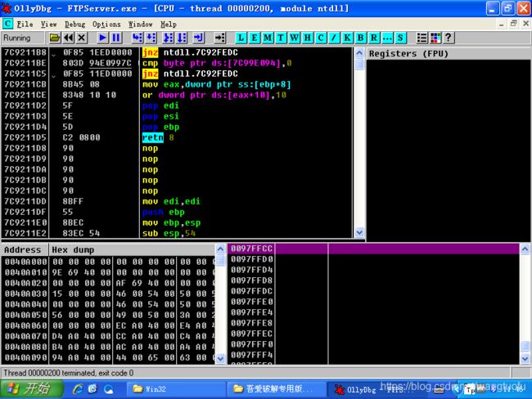Show Breakpoints via B button

point(360,38)
